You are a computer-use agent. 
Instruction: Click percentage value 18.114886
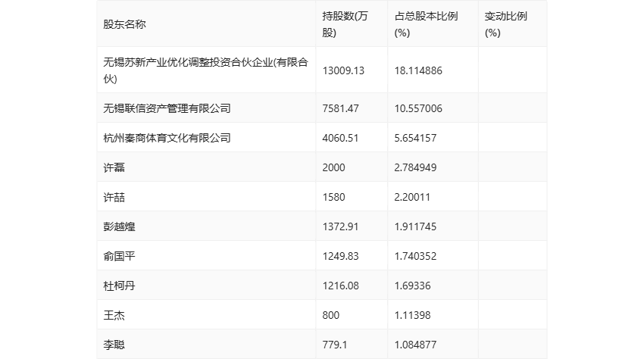[x=418, y=70]
